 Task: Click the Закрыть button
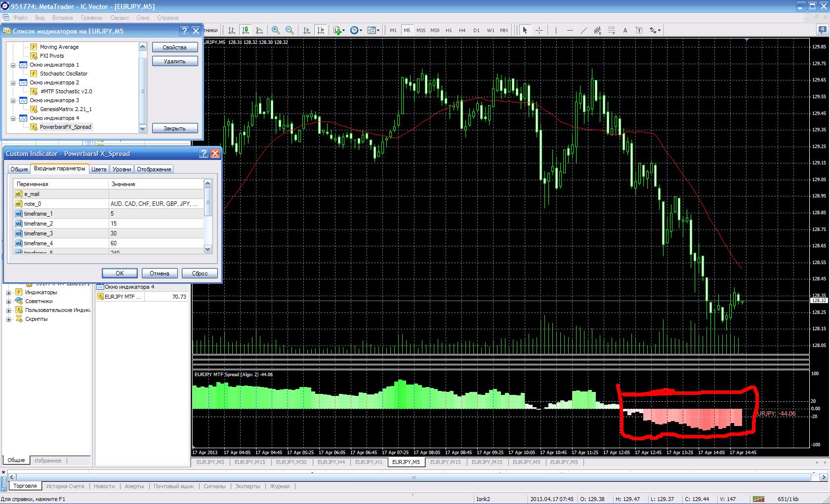174,128
